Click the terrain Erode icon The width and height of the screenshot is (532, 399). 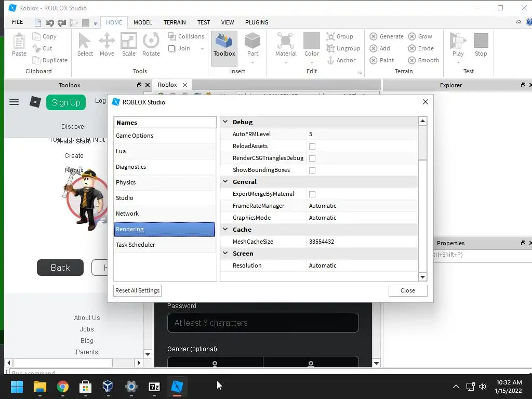click(x=412, y=48)
